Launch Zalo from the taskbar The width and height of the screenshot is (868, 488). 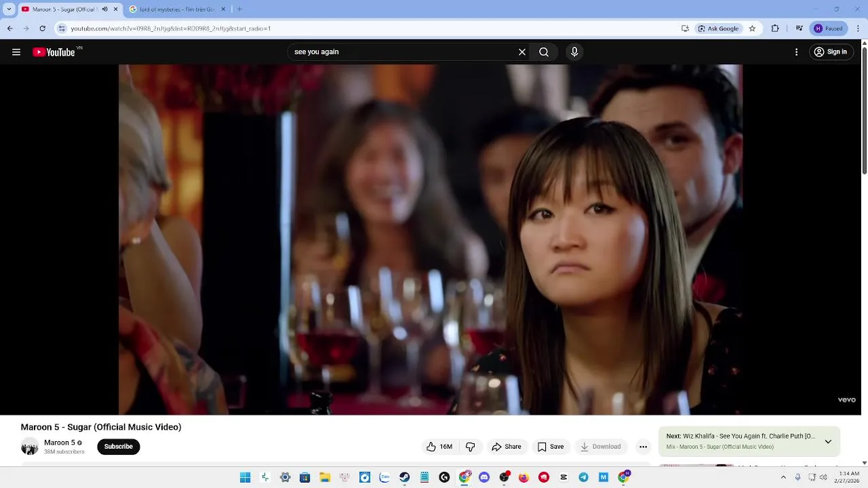pyautogui.click(x=384, y=478)
